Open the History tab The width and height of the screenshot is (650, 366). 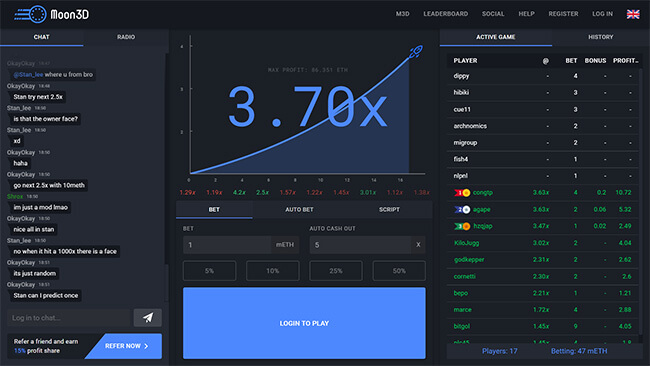600,37
